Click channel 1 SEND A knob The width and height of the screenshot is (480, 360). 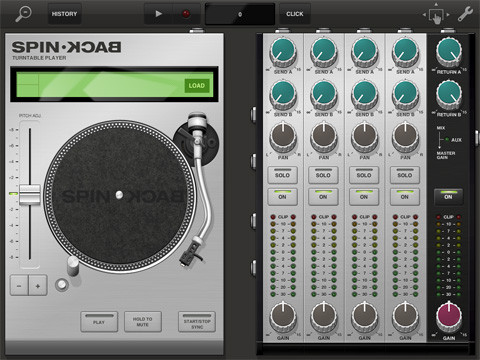point(283,52)
